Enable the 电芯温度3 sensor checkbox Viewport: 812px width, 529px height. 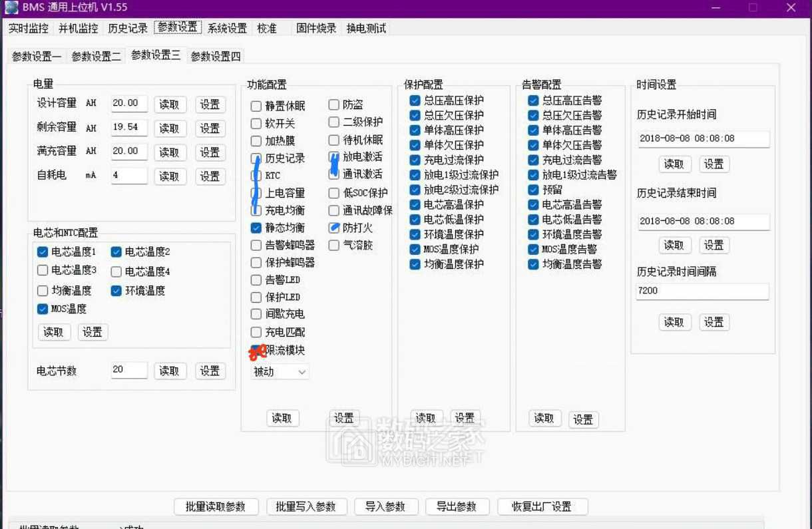[43, 270]
